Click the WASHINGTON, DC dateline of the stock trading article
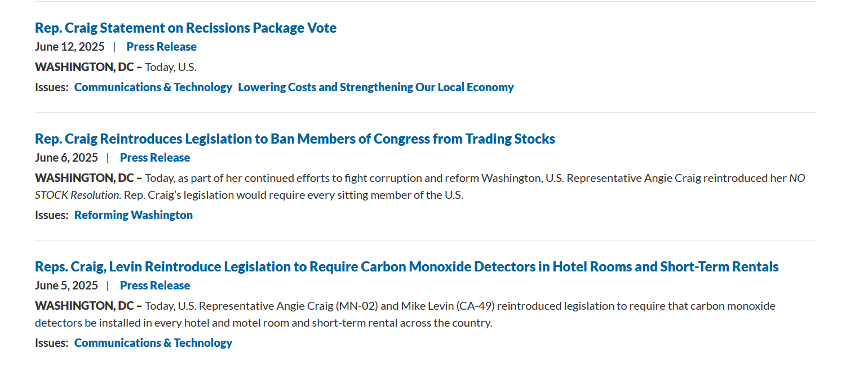 85,178
